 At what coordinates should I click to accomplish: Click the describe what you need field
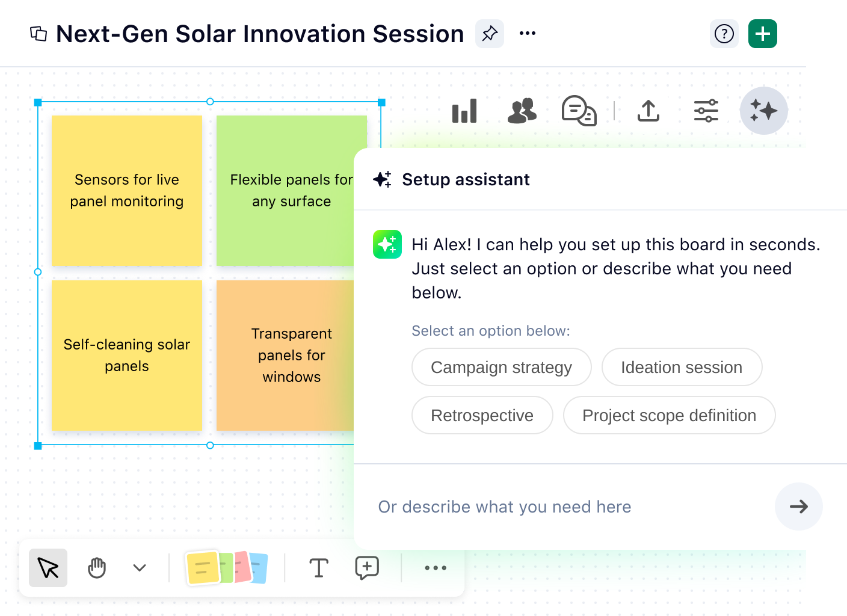pyautogui.click(x=541, y=507)
